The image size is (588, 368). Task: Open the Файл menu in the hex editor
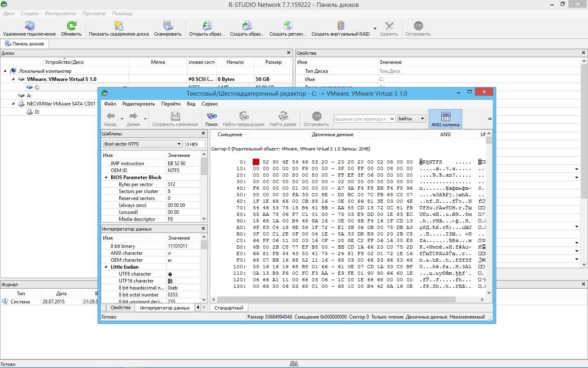coord(110,104)
